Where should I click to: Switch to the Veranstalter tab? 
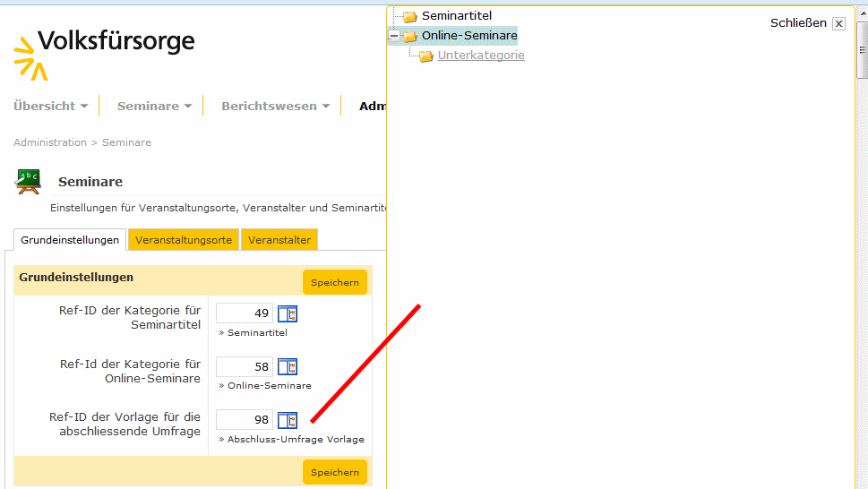[x=279, y=240]
